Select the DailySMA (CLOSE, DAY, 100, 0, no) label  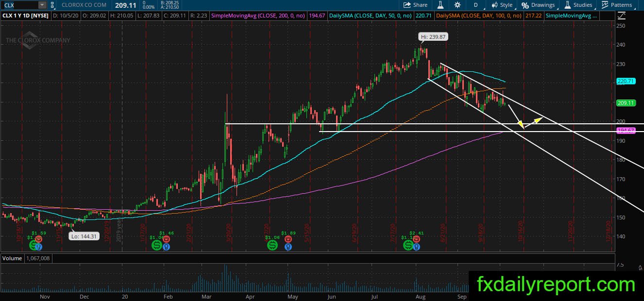479,16
